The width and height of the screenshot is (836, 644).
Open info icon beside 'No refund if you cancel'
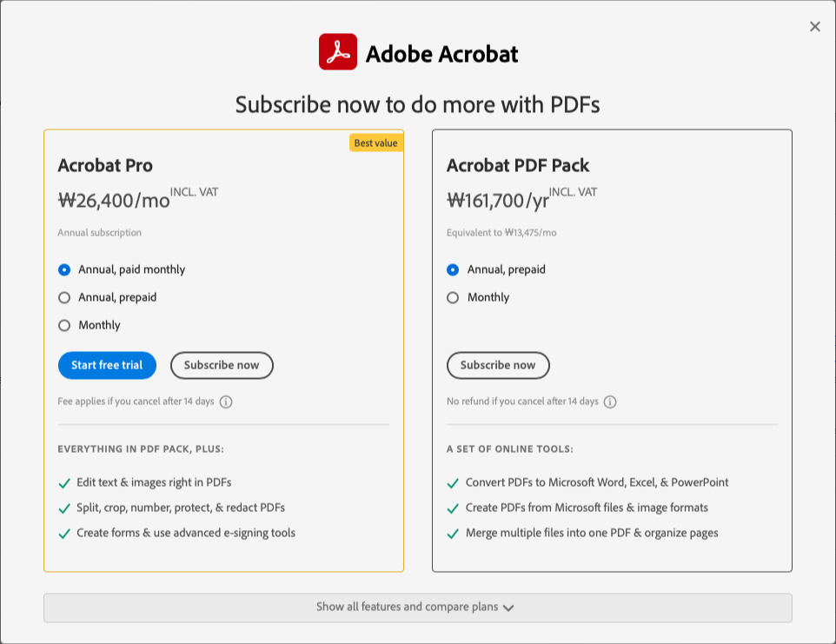click(x=610, y=402)
